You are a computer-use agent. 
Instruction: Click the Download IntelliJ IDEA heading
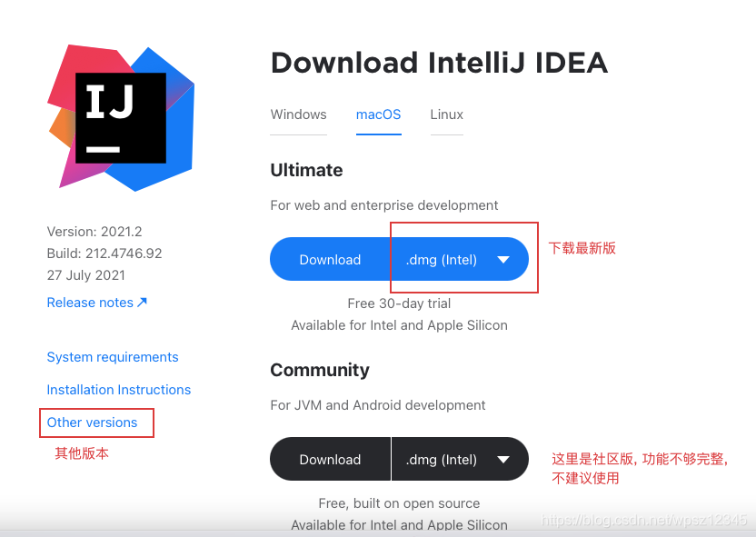(x=439, y=63)
